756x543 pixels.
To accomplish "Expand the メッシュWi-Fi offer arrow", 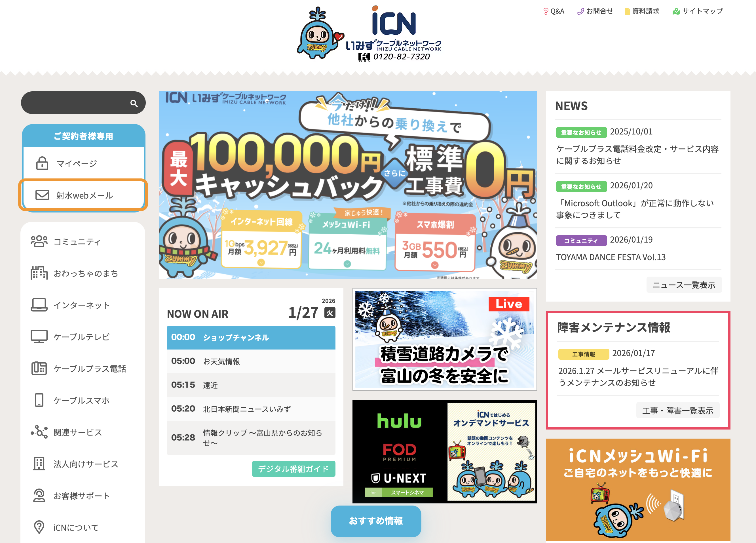I will (x=347, y=264).
